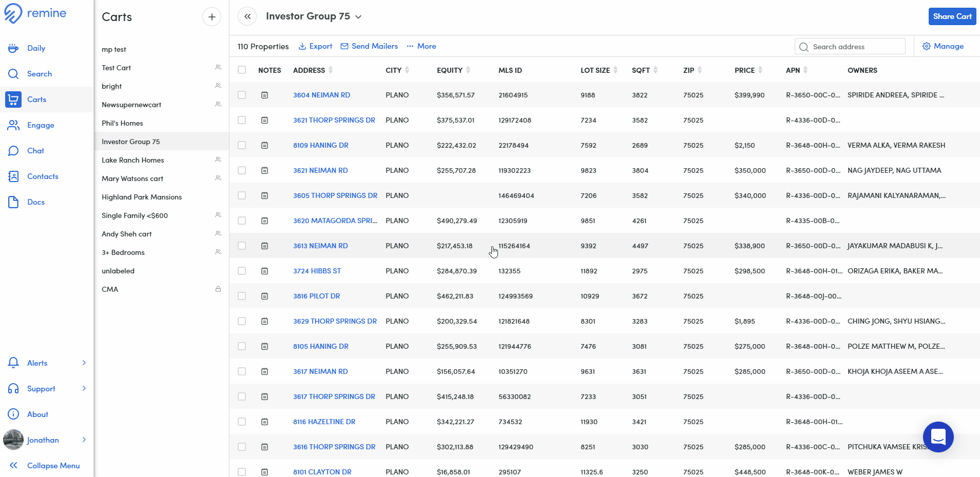Click the Share Cart button

(x=952, y=16)
